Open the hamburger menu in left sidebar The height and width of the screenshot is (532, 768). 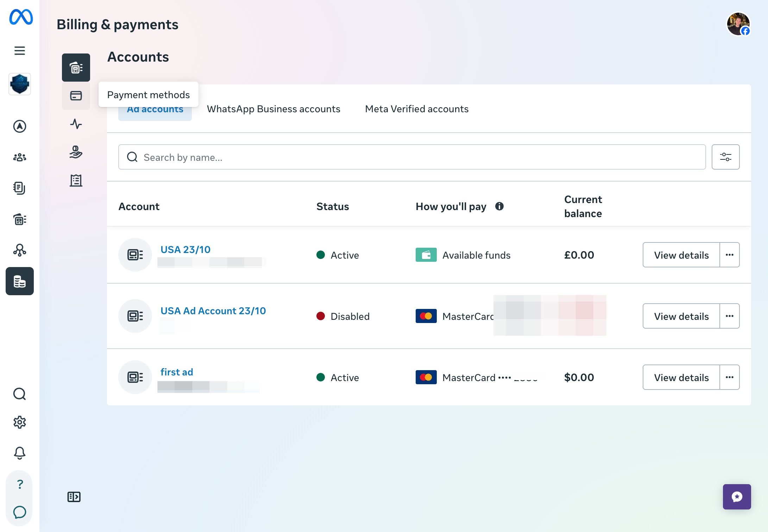point(20,51)
